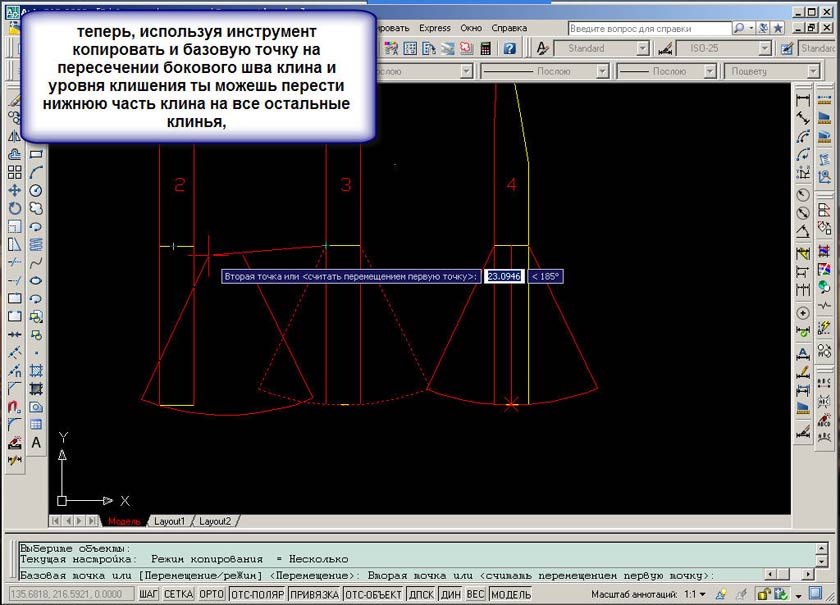Select the Multiline Text tool marked A
This screenshot has width=840, height=605.
(36, 442)
